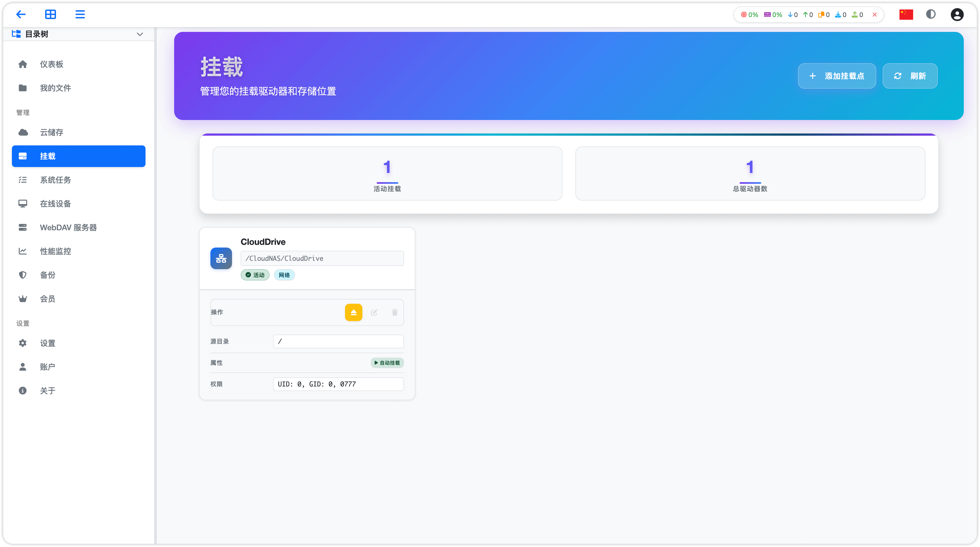980x547 pixels.
Task: Click the edit mount pencil icon
Action: (x=374, y=312)
